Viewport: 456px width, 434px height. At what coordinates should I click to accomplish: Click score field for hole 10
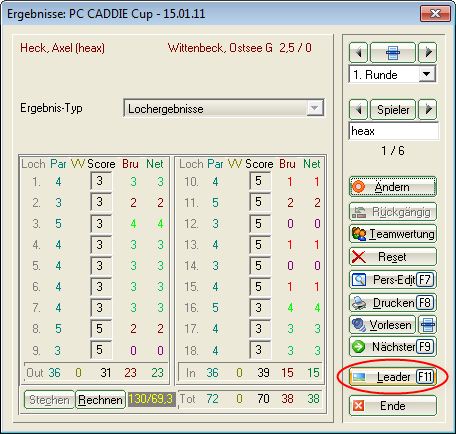[260, 181]
